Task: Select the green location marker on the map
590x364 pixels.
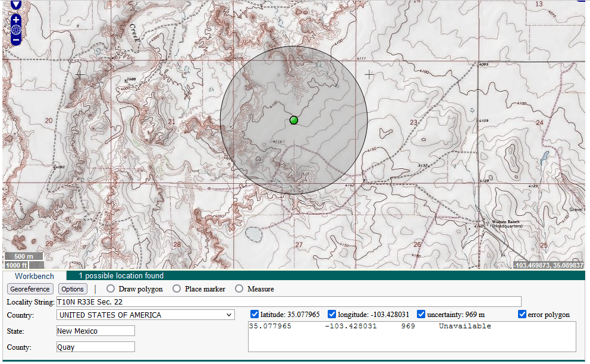Action: pyautogui.click(x=293, y=120)
